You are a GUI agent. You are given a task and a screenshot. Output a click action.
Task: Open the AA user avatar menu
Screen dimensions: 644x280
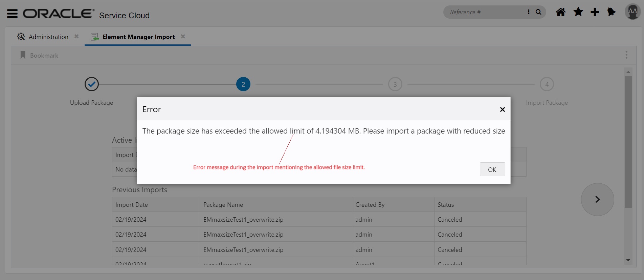coord(632,12)
